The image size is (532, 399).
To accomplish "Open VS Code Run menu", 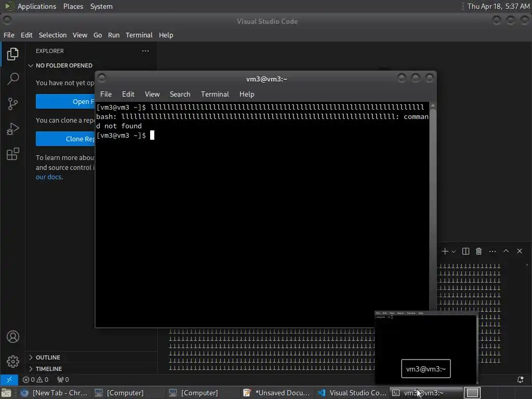I will click(x=114, y=35).
